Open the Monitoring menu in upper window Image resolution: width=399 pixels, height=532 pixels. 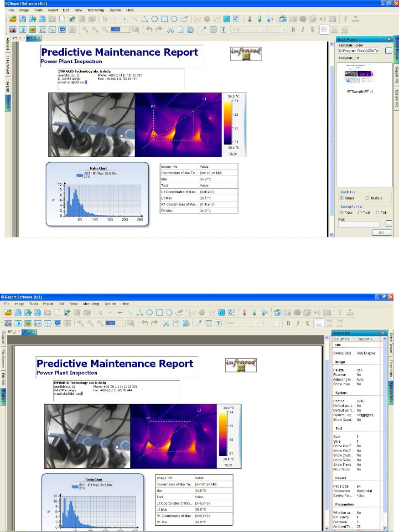[x=96, y=10]
